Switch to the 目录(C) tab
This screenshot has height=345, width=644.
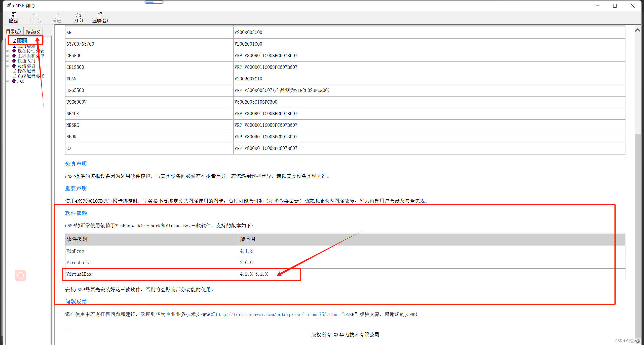[13, 32]
